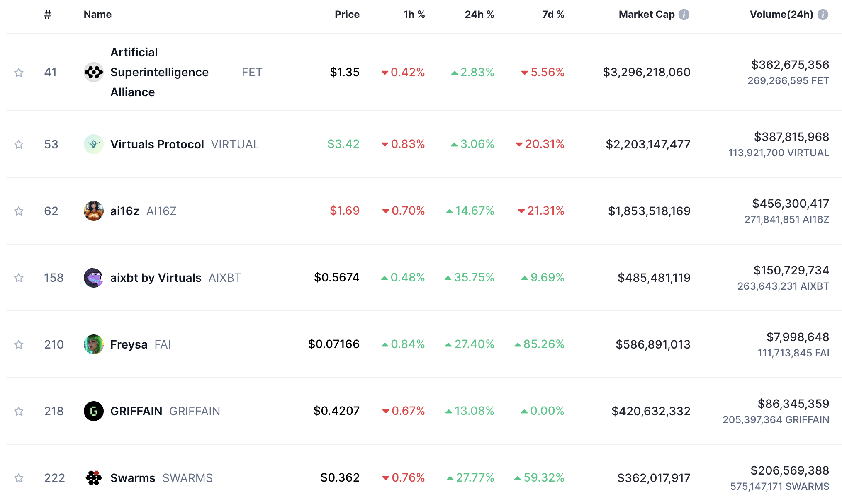The height and width of the screenshot is (504, 842).
Task: Click the Virtuals Protocol coin logo
Action: coord(94,144)
